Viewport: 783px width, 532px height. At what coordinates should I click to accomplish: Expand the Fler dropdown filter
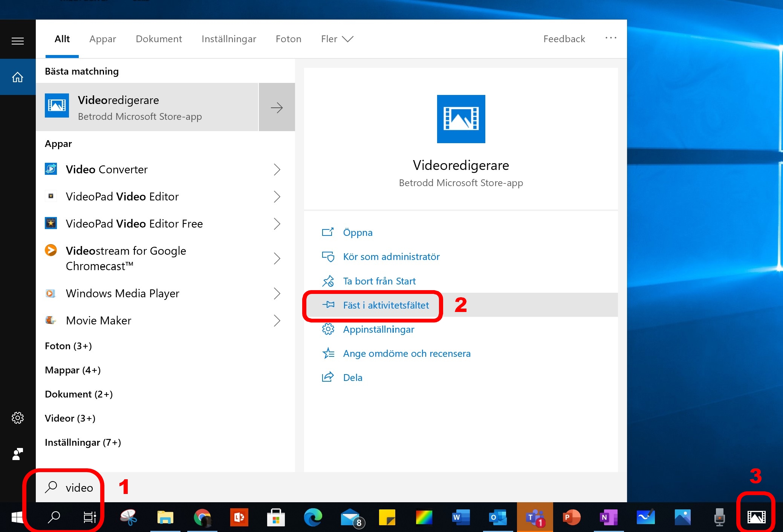(337, 39)
